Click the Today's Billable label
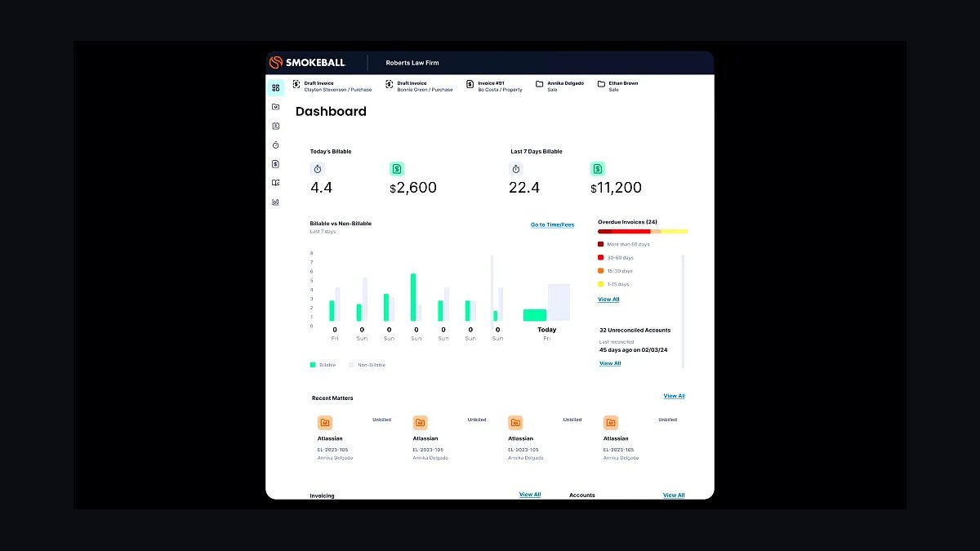Screen dimensions: 980x551 331,151
